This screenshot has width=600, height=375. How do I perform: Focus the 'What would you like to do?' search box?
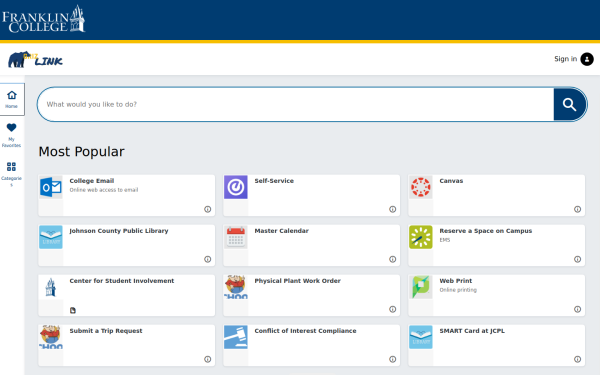click(296, 104)
